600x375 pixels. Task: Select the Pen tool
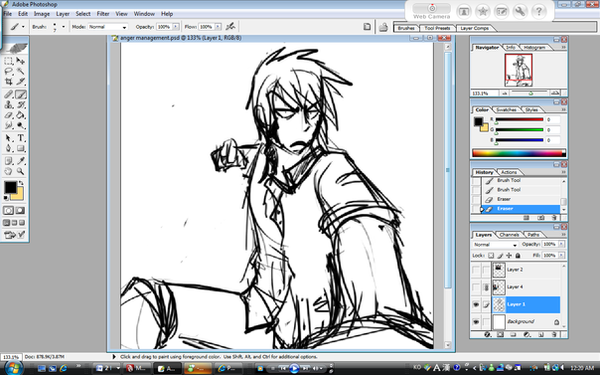(x=8, y=148)
